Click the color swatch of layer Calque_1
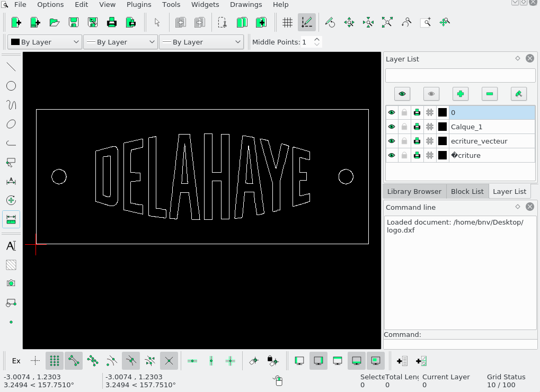The width and height of the screenshot is (540, 392). click(442, 127)
